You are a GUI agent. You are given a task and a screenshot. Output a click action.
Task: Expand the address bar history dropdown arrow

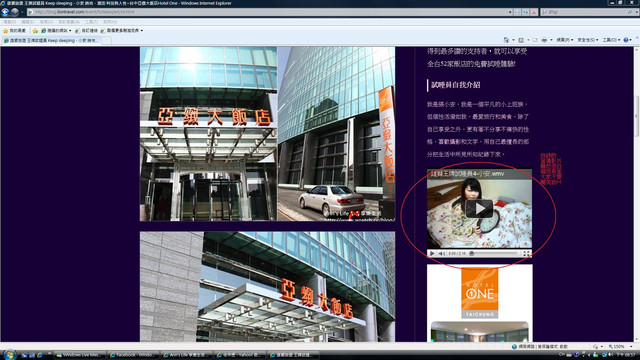point(510,12)
